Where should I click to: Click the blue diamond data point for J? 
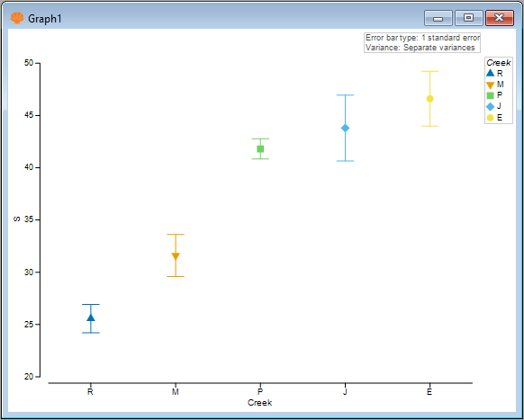point(345,128)
